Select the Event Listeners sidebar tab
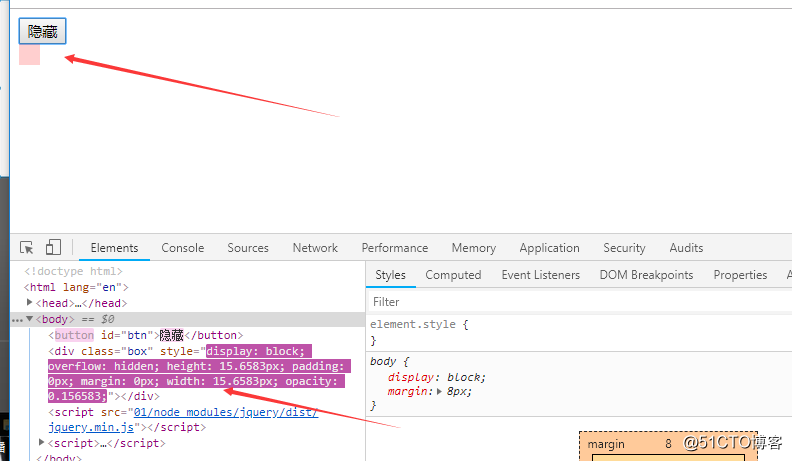792x461 pixels. [540, 275]
